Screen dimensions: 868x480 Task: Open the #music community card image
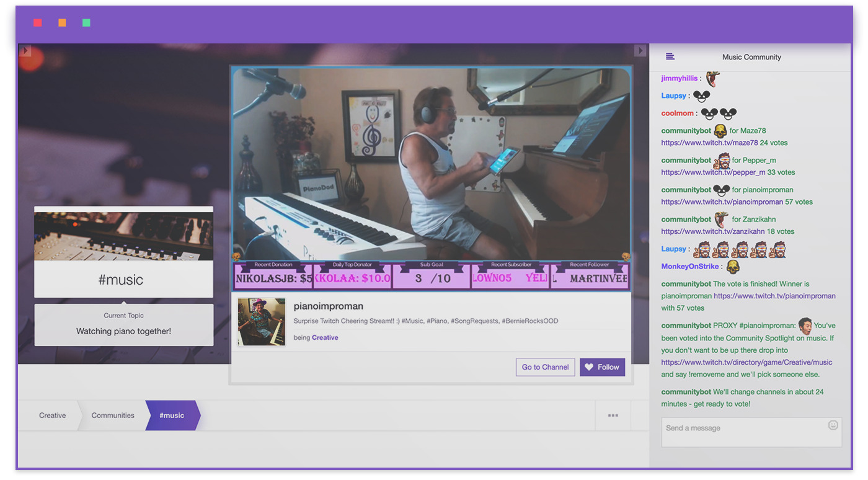123,236
